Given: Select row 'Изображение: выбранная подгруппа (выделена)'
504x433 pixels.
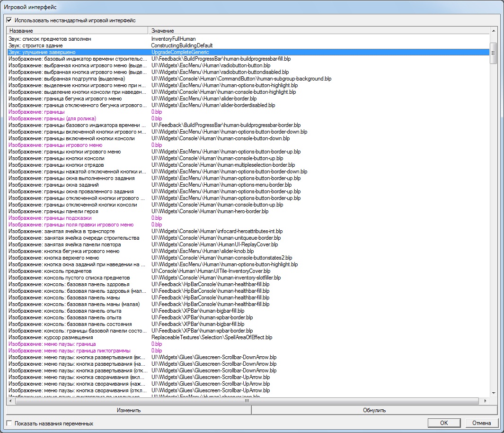Looking at the screenshot, I should 248,79.
